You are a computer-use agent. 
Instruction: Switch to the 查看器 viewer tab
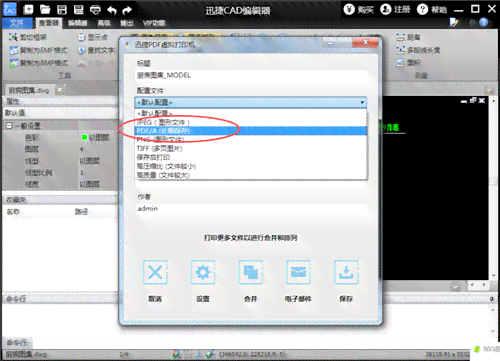tap(49, 23)
